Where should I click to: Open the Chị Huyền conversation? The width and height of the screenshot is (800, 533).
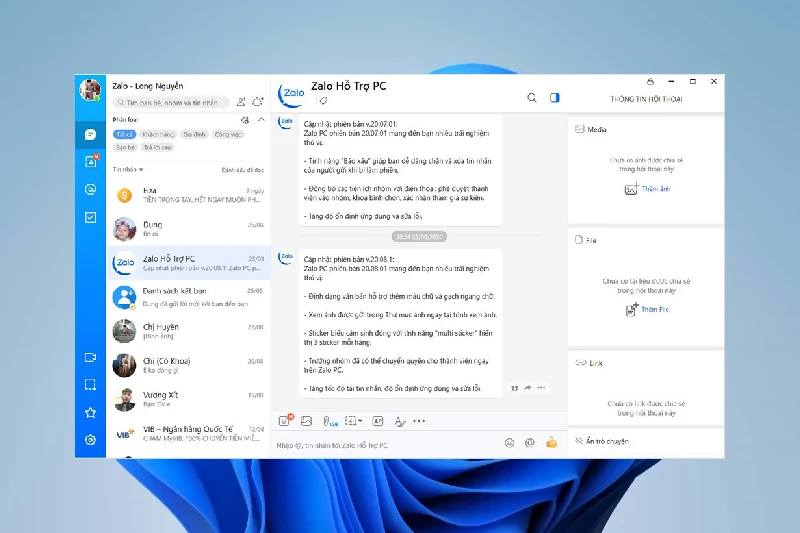coord(188,331)
